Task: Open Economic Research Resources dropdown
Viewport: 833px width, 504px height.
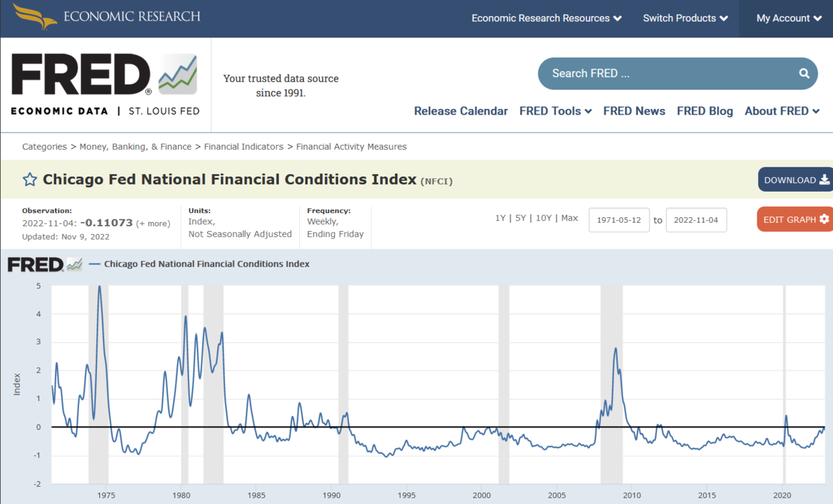Action: pos(546,18)
